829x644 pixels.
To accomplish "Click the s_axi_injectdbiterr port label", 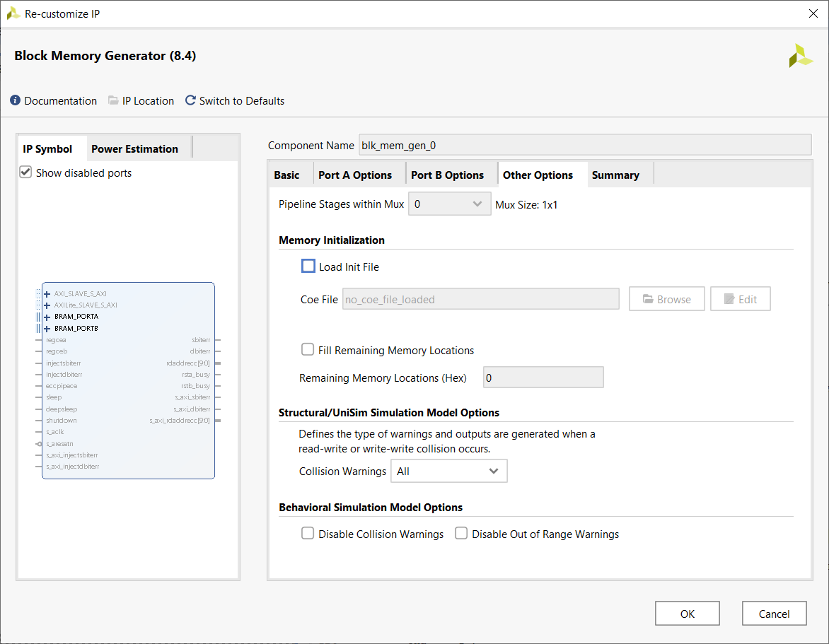I will pyautogui.click(x=72, y=467).
